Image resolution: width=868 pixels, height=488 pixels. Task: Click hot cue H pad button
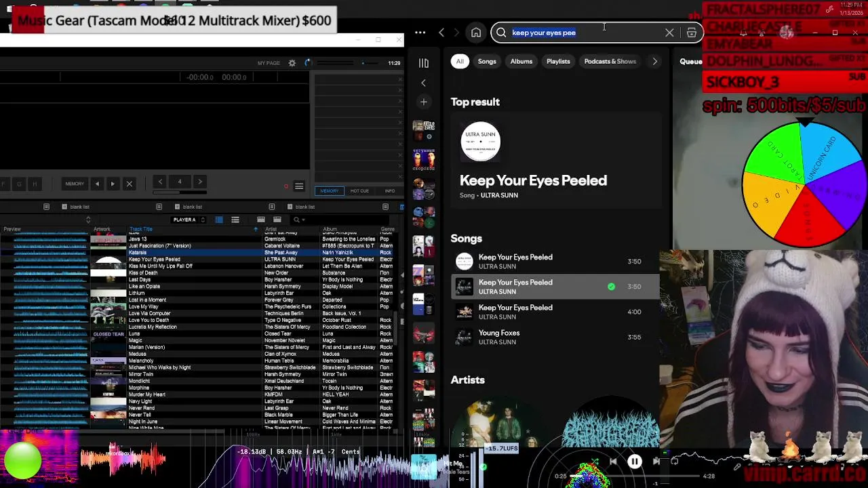tap(35, 184)
